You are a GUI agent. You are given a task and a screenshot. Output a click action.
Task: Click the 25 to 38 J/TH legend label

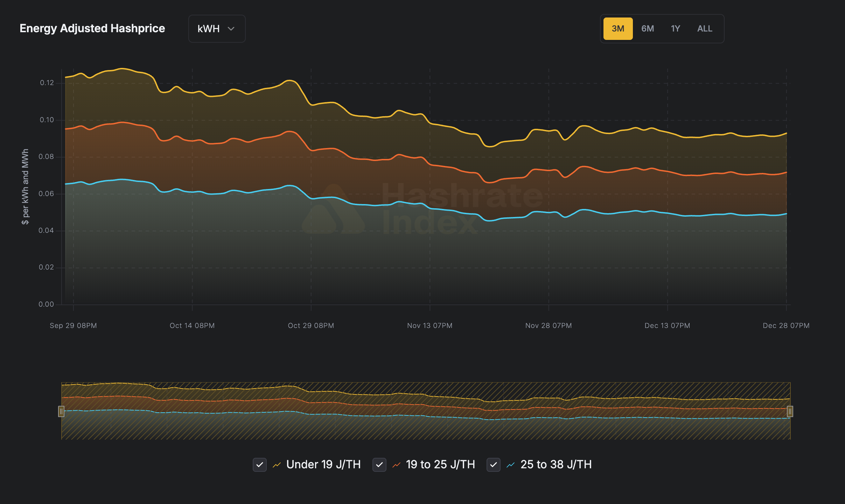(x=556, y=465)
